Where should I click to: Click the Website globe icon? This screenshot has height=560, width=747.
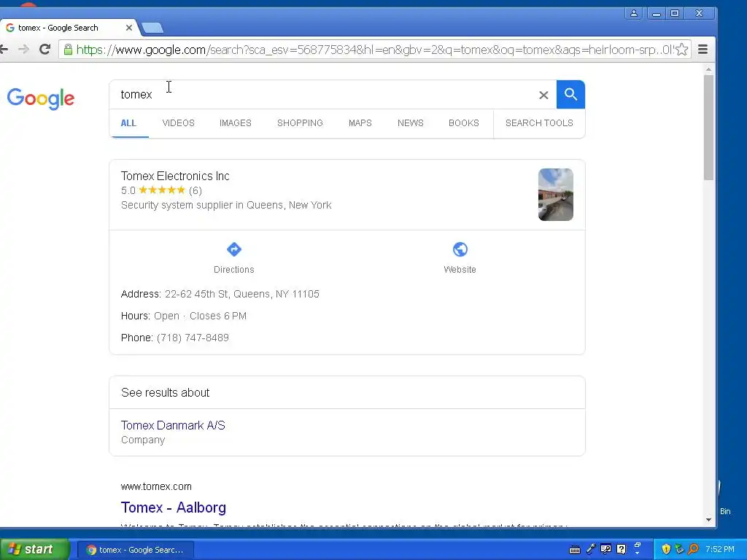pyautogui.click(x=460, y=249)
